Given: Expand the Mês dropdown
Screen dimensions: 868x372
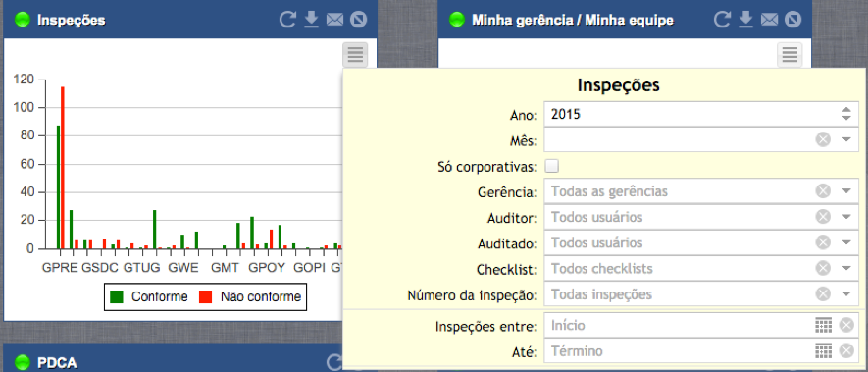Looking at the screenshot, I should point(846,139).
